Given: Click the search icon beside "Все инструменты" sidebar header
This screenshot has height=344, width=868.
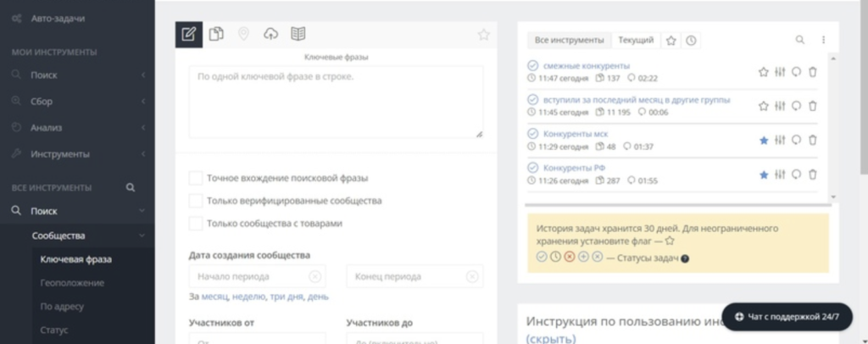Looking at the screenshot, I should click(130, 187).
